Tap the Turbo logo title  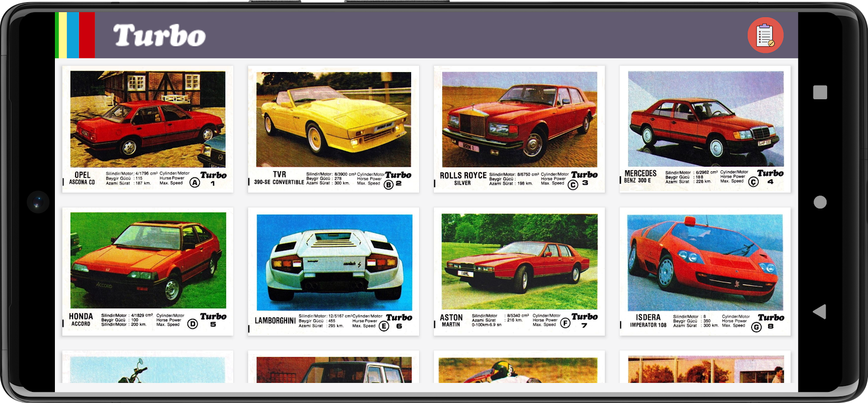[159, 36]
